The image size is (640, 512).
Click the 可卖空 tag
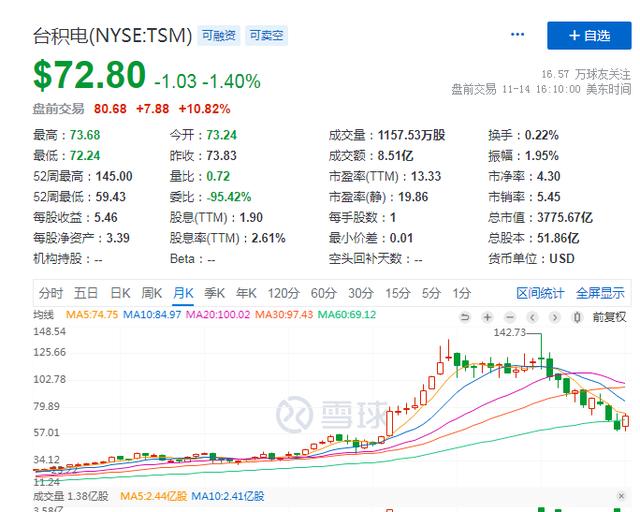click(267, 36)
